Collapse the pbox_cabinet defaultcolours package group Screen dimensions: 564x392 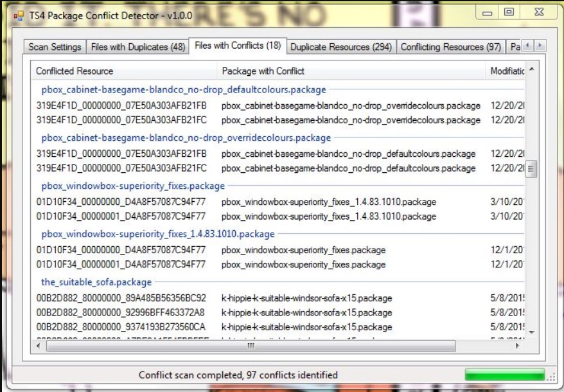click(x=184, y=89)
